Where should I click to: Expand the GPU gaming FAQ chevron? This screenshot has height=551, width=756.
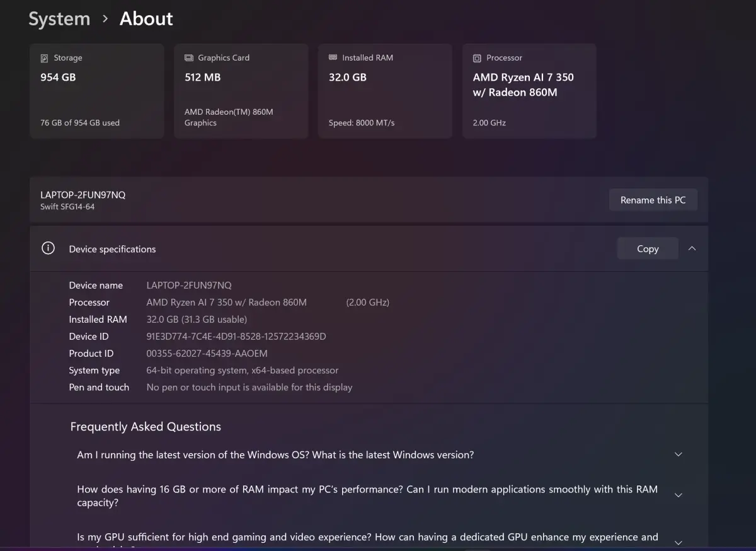pos(679,542)
